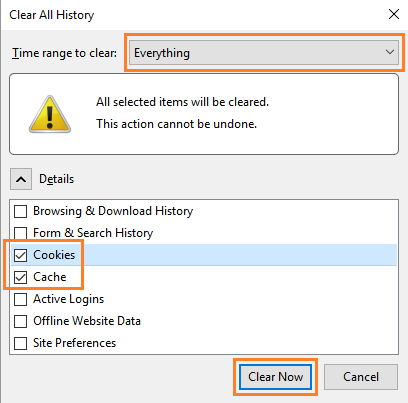Click the yellow warning triangle icon
Image resolution: width=408 pixels, height=403 pixels.
point(50,114)
